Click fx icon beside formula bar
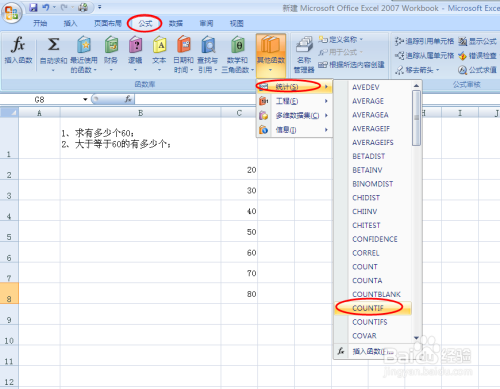The width and height of the screenshot is (500, 389). coord(128,99)
